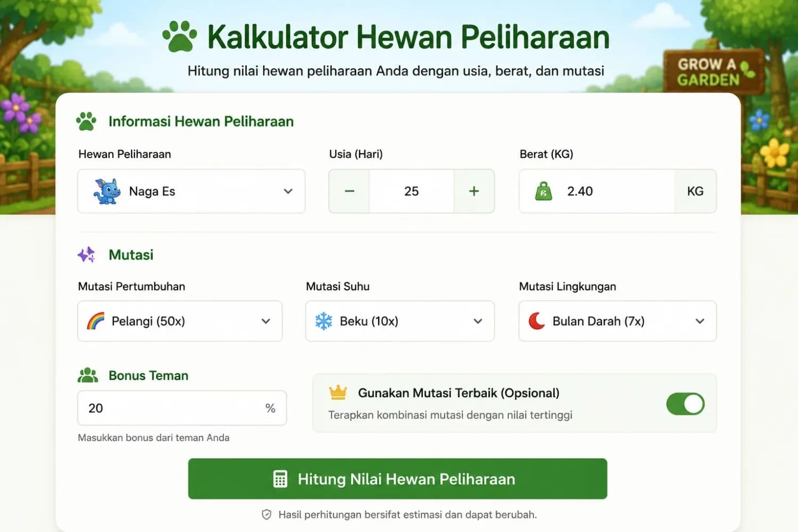798x532 pixels.
Task: Click the Mutasi Lingkungan field label
Action: [x=568, y=287]
